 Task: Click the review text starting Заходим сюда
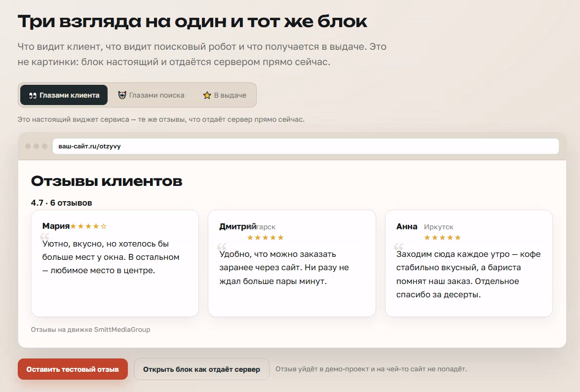468,274
